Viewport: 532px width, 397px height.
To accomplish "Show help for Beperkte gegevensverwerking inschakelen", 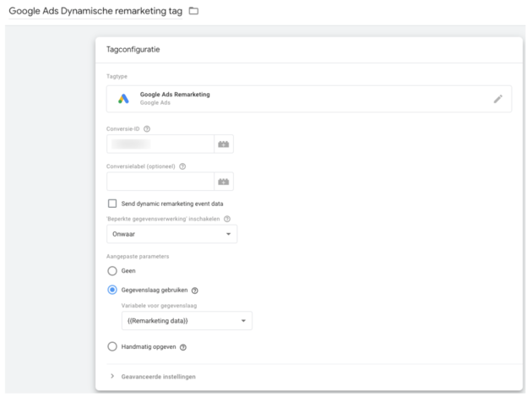I will [x=227, y=219].
